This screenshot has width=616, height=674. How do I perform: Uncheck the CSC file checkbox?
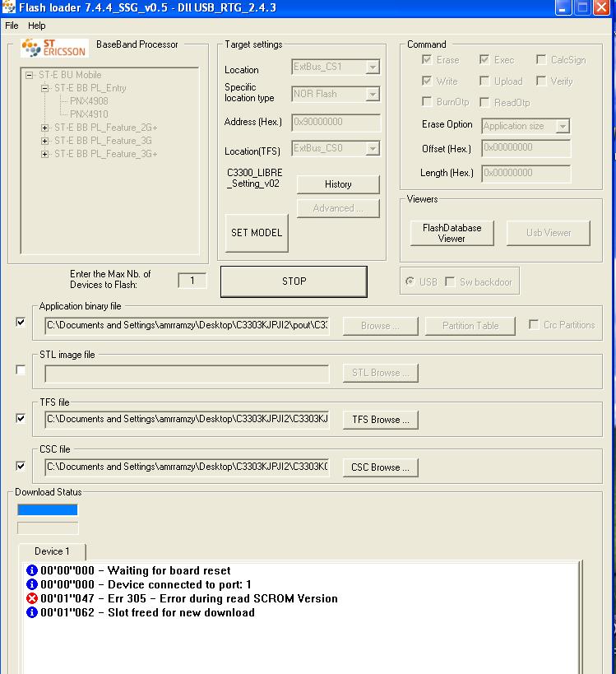(21, 466)
